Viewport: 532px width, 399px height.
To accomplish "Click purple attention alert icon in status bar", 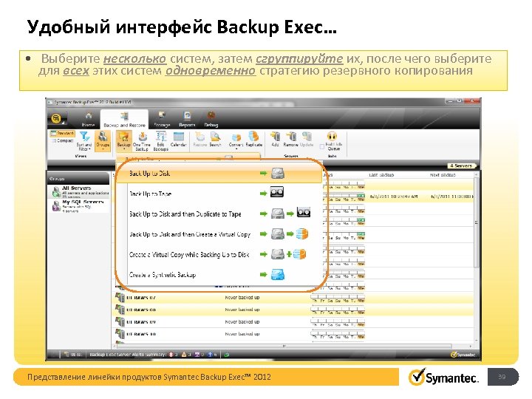I will pyautogui.click(x=197, y=355).
